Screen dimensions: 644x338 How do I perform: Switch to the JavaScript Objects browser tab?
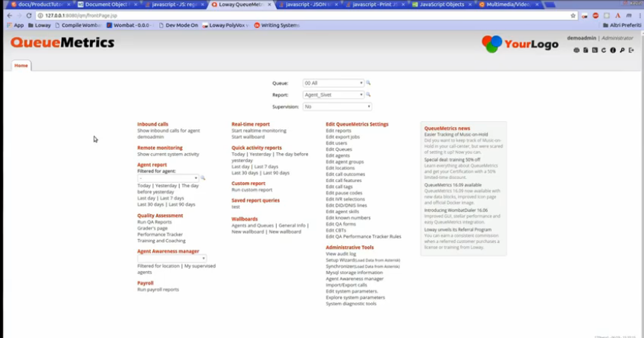(x=442, y=4)
